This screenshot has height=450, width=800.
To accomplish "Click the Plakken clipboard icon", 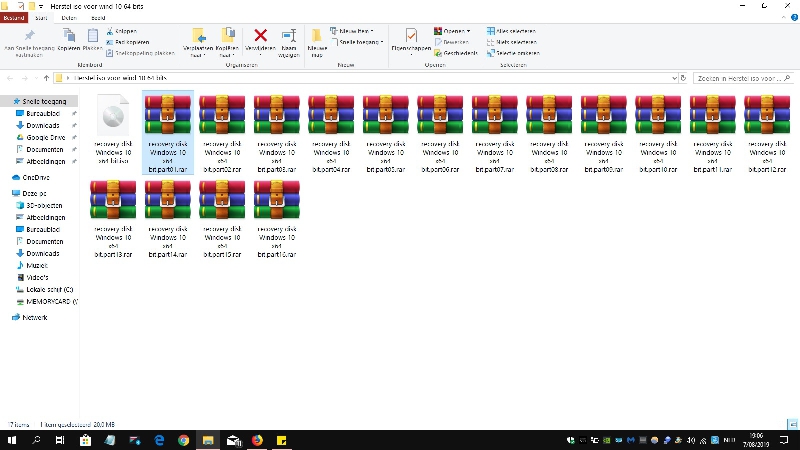I will [x=92, y=38].
